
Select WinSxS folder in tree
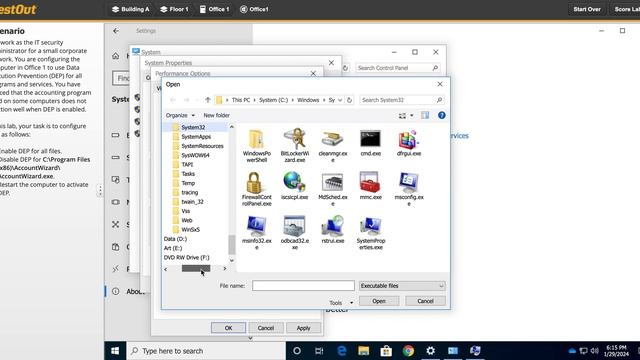click(190, 230)
